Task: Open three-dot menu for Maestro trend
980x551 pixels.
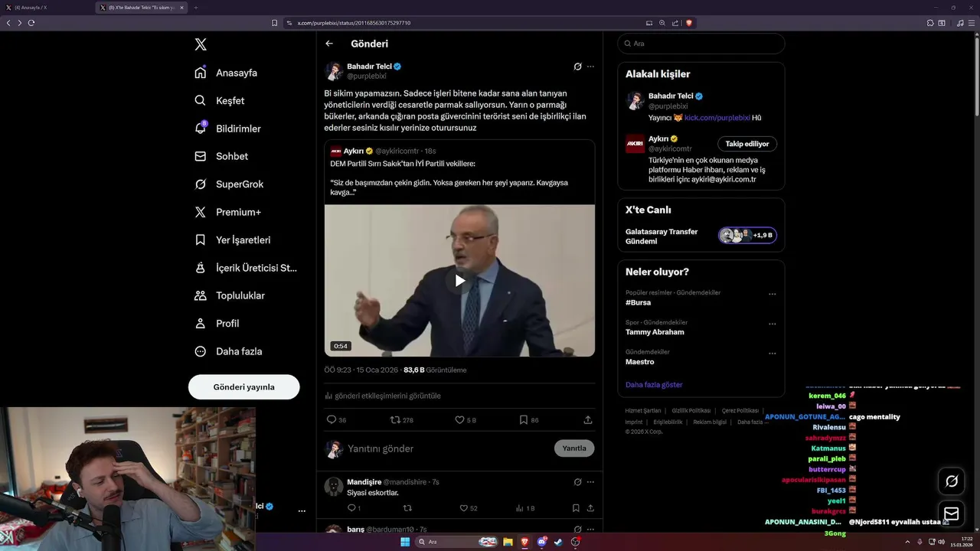Action: point(773,354)
